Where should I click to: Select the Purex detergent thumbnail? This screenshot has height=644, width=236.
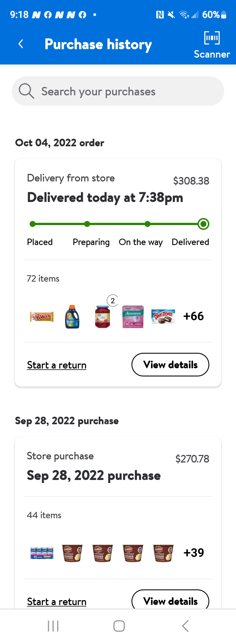click(x=72, y=317)
